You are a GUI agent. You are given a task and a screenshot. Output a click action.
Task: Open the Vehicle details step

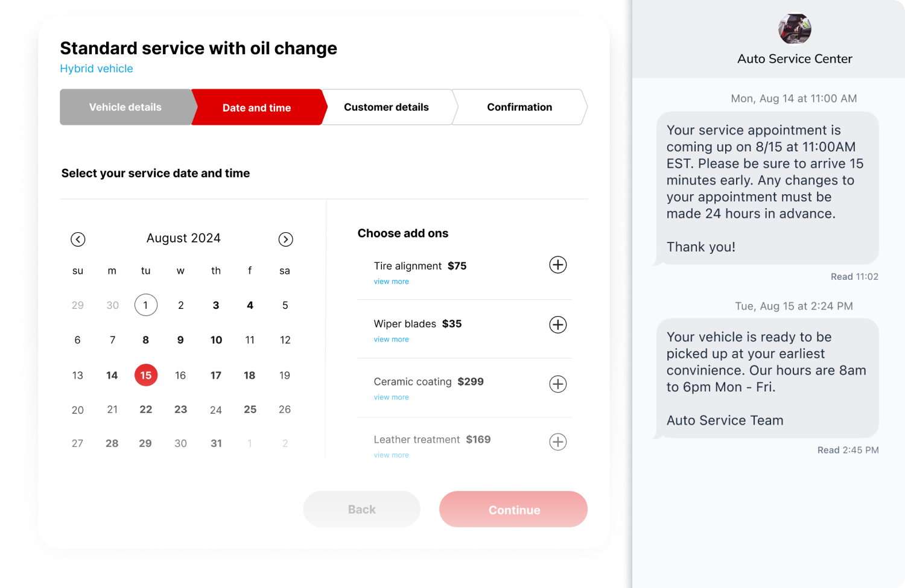(x=125, y=107)
